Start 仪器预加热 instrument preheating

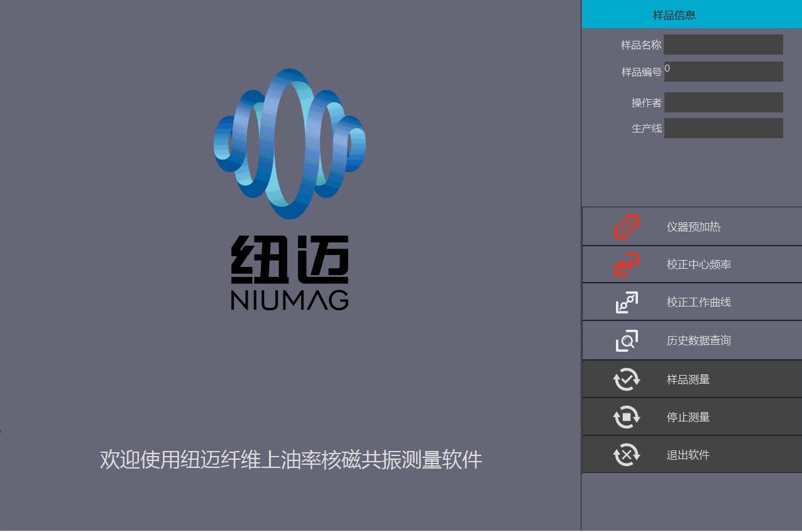click(x=692, y=227)
